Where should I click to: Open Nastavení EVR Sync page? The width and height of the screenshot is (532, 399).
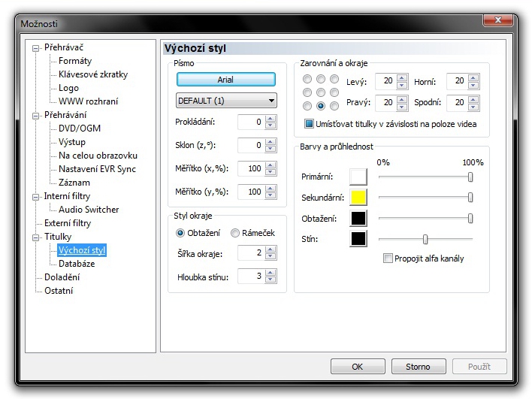pos(97,169)
